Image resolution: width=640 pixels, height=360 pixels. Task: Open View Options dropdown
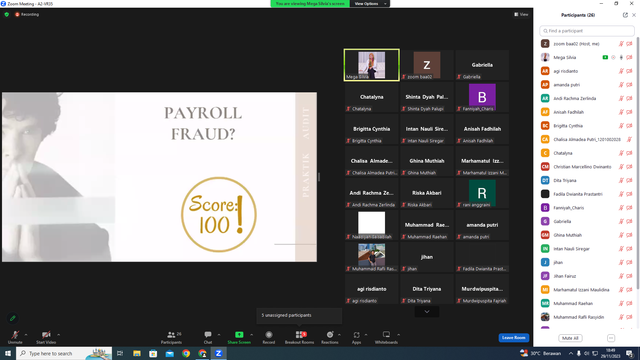369,4
